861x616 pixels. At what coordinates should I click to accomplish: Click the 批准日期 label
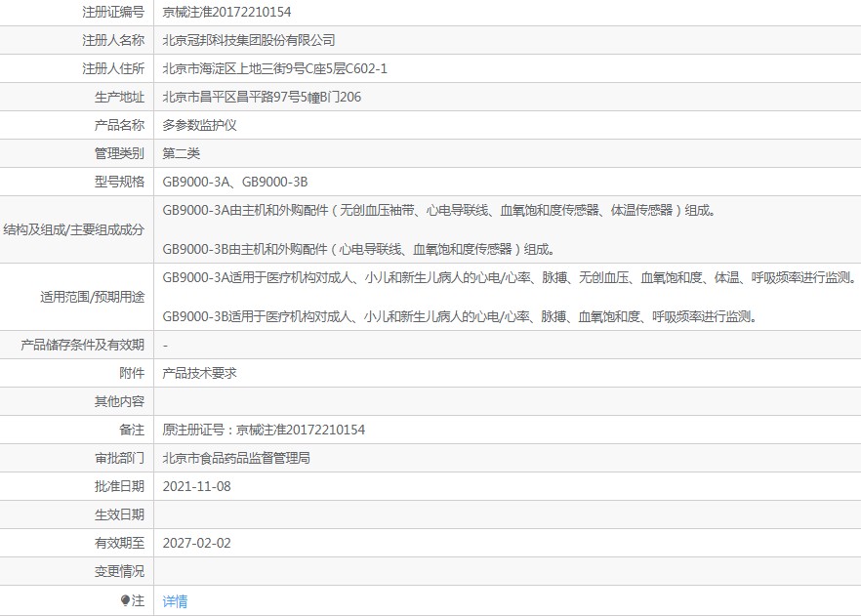119,486
